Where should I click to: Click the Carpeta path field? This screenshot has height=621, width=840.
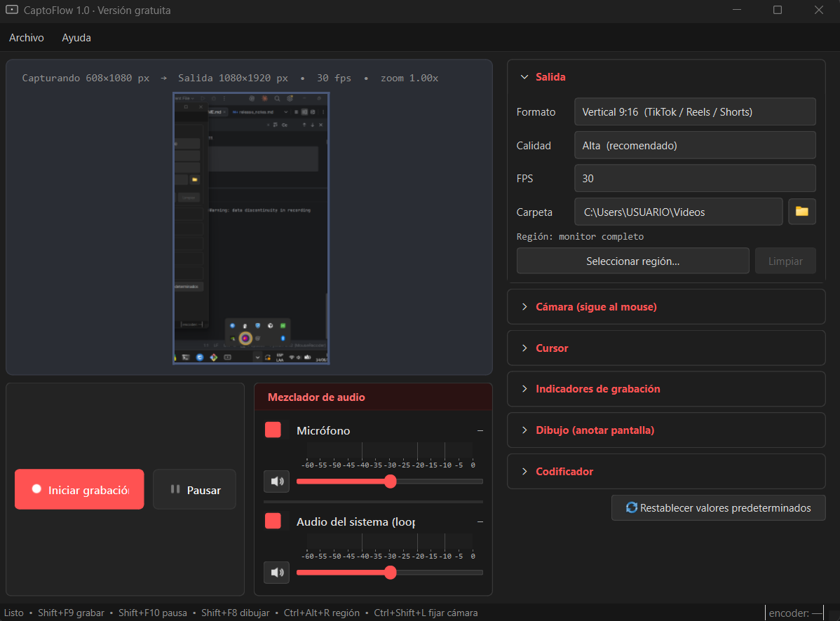pos(678,212)
